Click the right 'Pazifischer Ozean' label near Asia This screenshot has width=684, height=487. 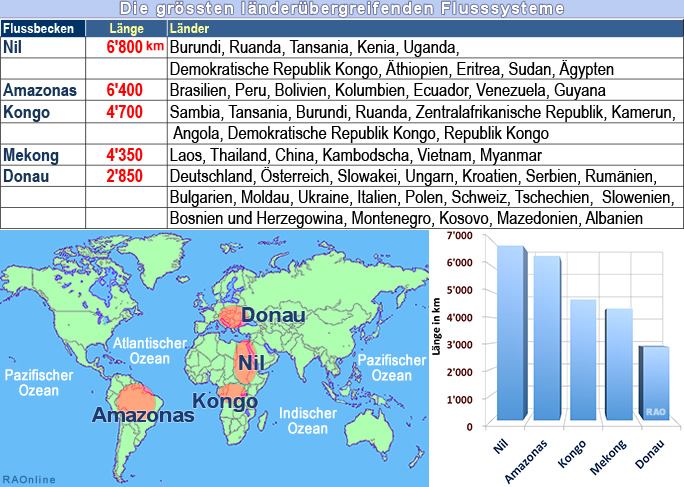coord(392,367)
